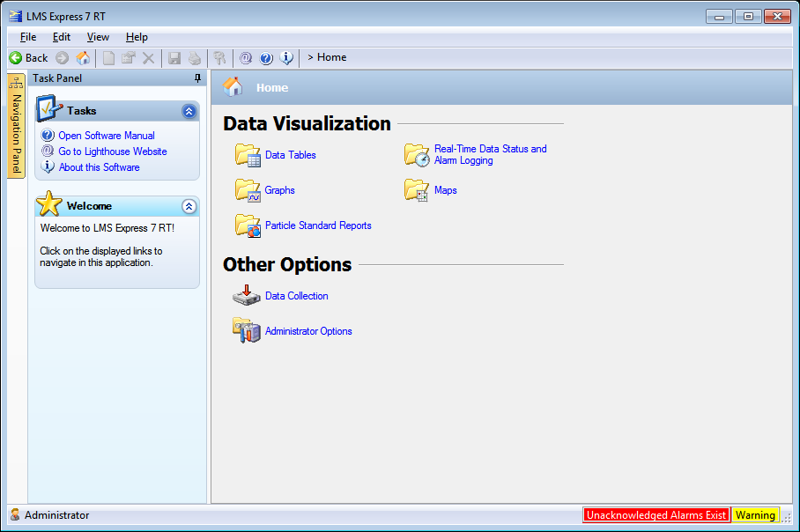Click the @ icon beside Go to Lighthouse Website
800x532 pixels.
(x=48, y=151)
